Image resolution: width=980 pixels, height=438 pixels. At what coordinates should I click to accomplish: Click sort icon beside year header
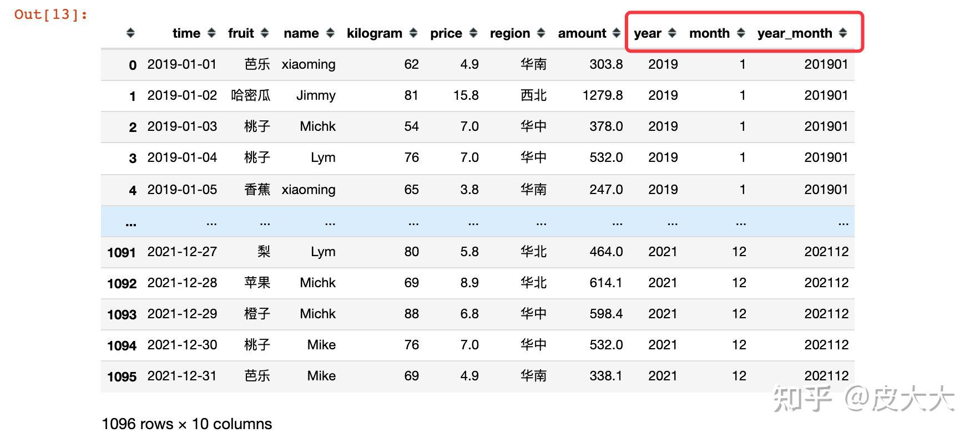click(672, 33)
